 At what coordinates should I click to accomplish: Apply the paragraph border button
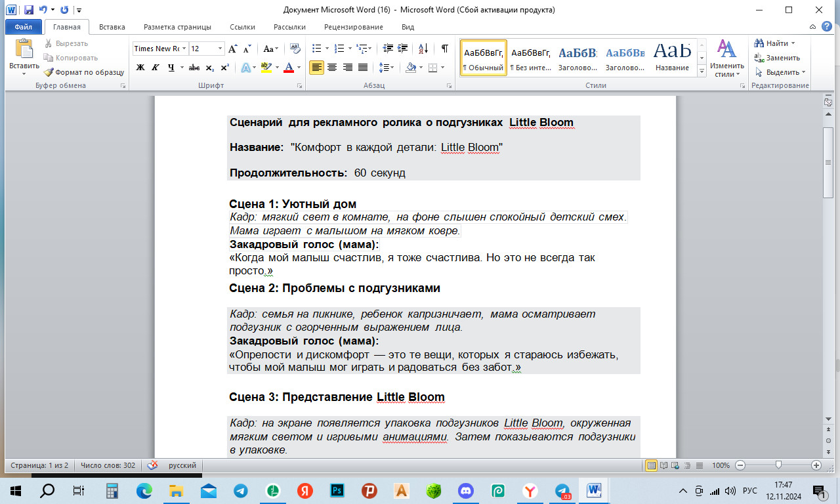pyautogui.click(x=432, y=67)
